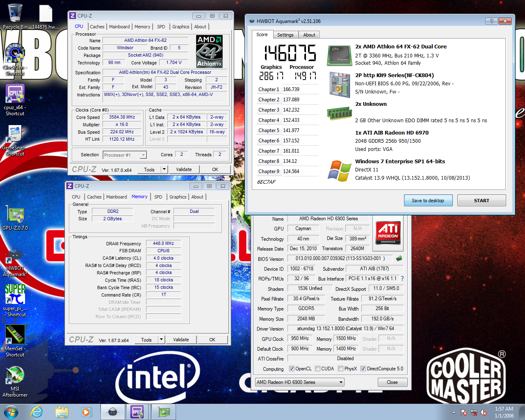Click the 6EC7AF code in Aquamark
Screen dimensions: 525x420
pos(266,182)
